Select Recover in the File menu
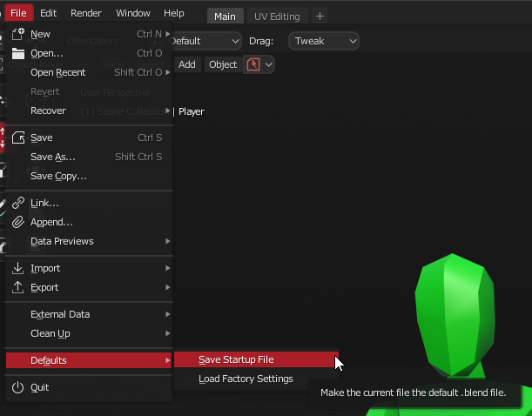This screenshot has height=416, width=532. click(89, 111)
